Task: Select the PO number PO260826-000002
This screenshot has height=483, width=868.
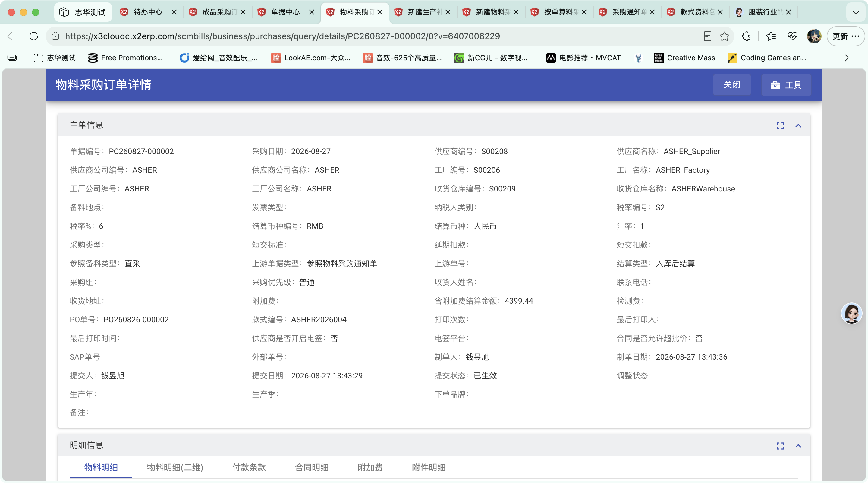Action: point(136,320)
